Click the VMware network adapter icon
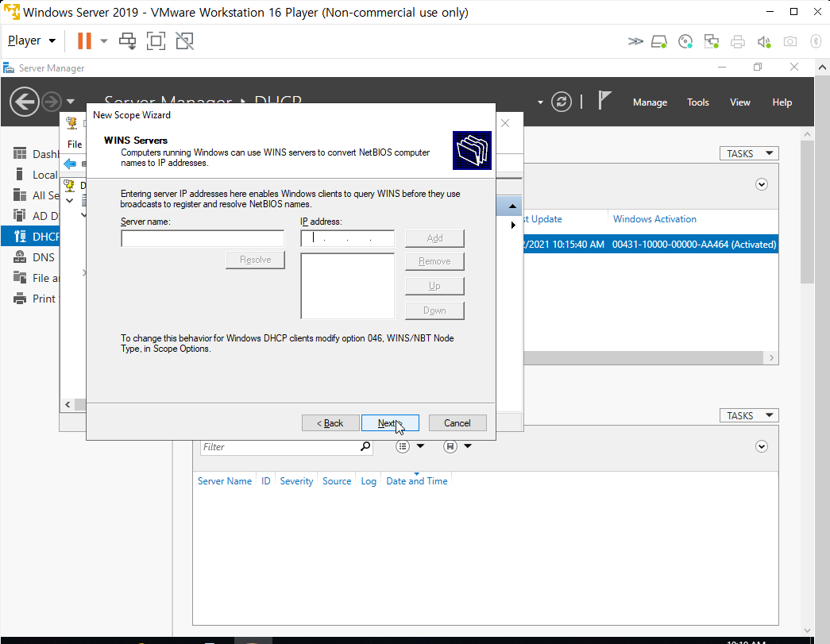The height and width of the screenshot is (644, 830). point(711,41)
